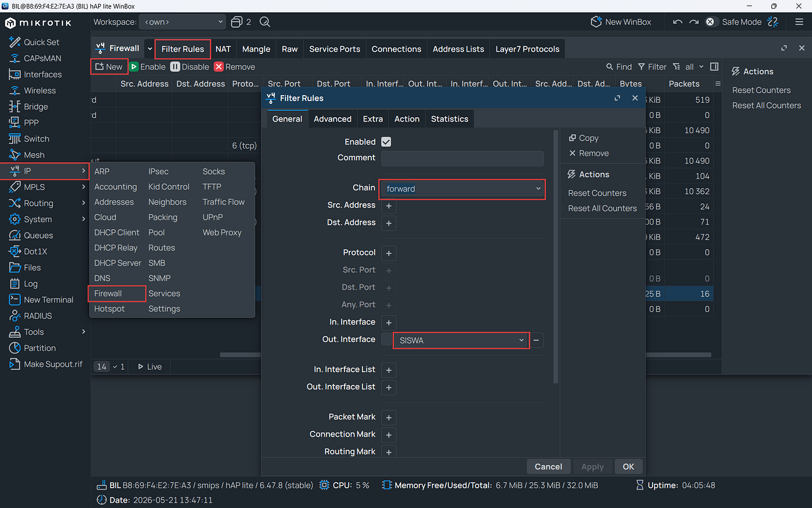Click the OK button in the dialog
This screenshot has height=508, width=812.
coord(628,466)
